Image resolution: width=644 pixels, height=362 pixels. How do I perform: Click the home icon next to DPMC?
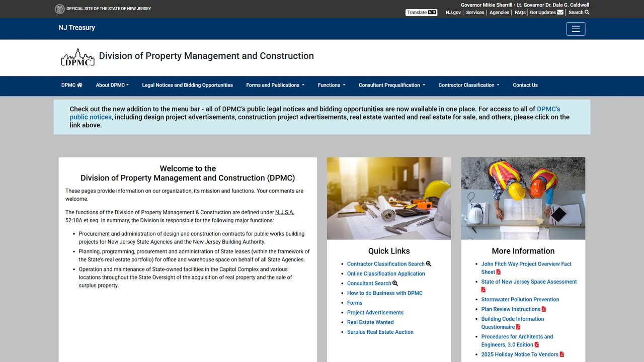[x=79, y=85]
